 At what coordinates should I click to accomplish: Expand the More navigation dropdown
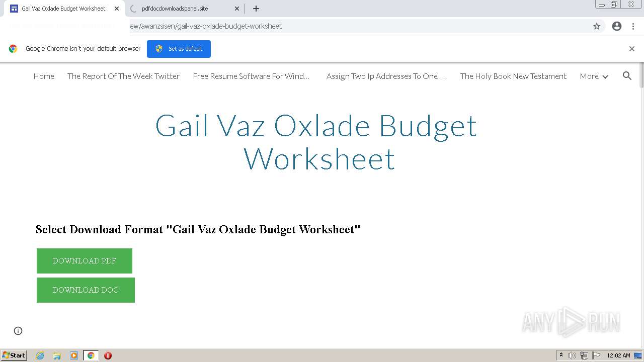coord(594,76)
